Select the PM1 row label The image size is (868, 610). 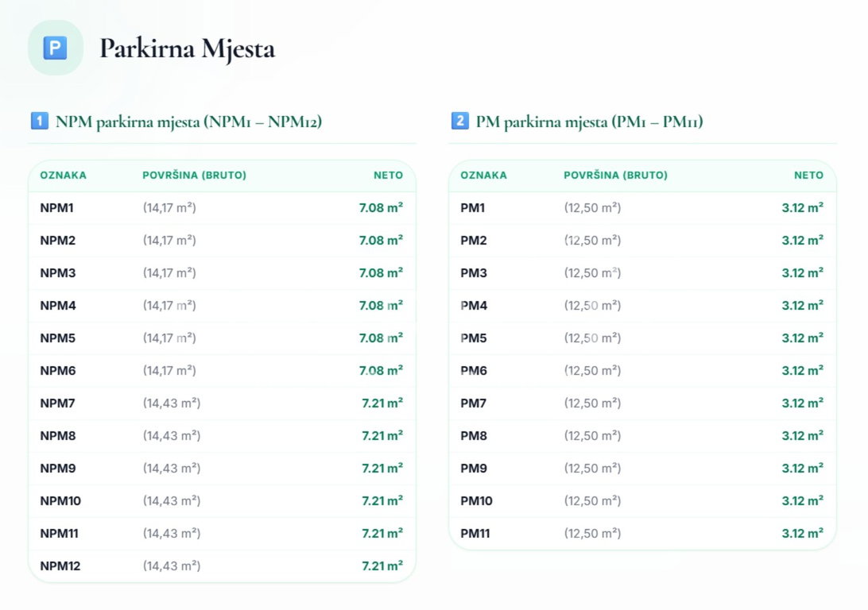pyautogui.click(x=473, y=208)
